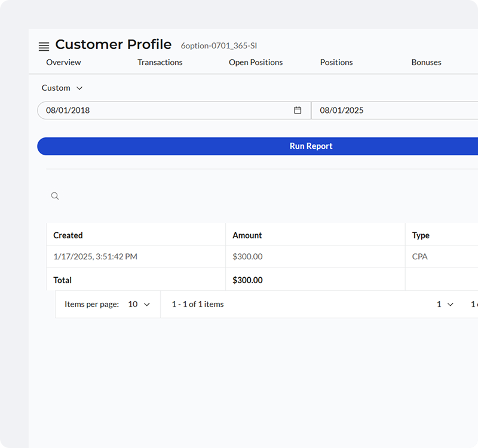Click the Customer Profile heading
The height and width of the screenshot is (448, 478).
(x=114, y=44)
